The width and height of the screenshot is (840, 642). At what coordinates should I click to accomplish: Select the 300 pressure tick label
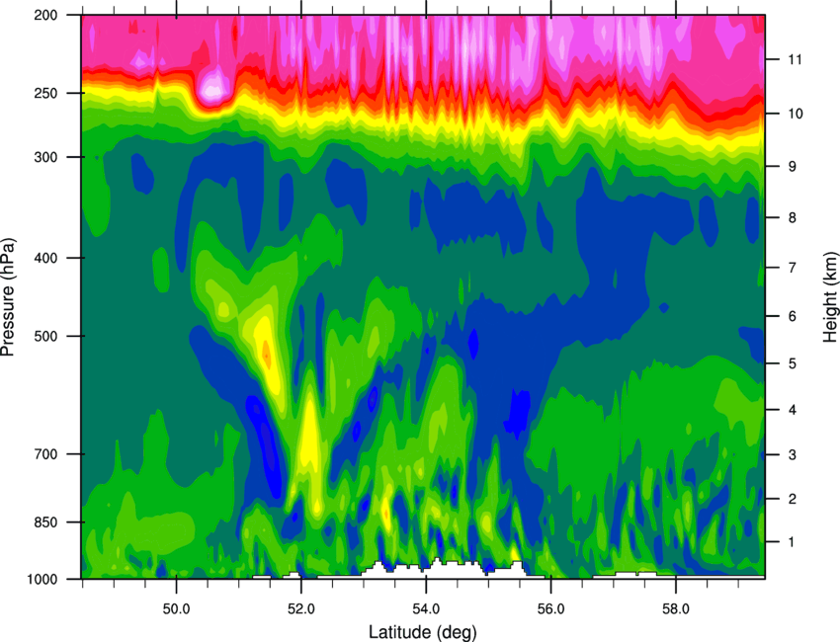[x=45, y=157]
